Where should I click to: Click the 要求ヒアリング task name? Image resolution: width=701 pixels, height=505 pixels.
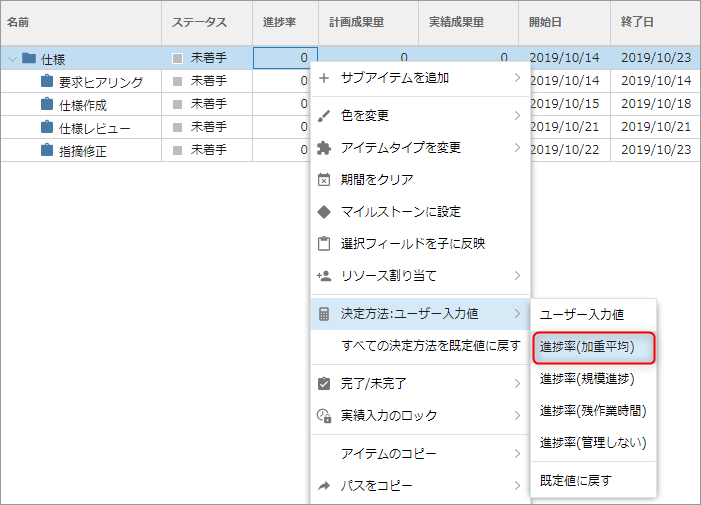[101, 82]
